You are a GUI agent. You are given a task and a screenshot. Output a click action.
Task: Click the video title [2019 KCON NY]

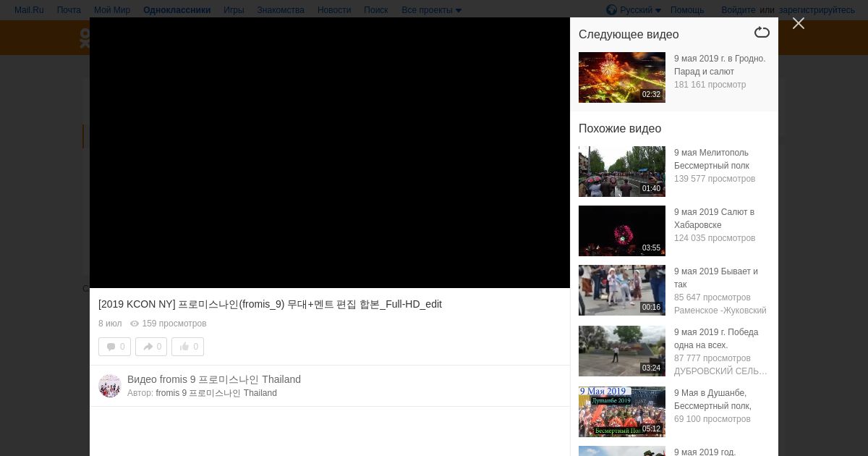[x=270, y=304]
